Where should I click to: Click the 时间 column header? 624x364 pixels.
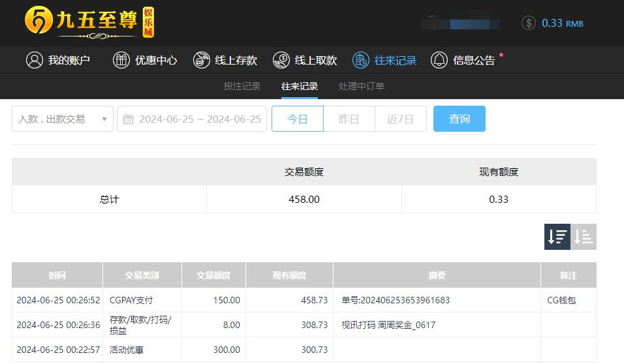tap(57, 275)
